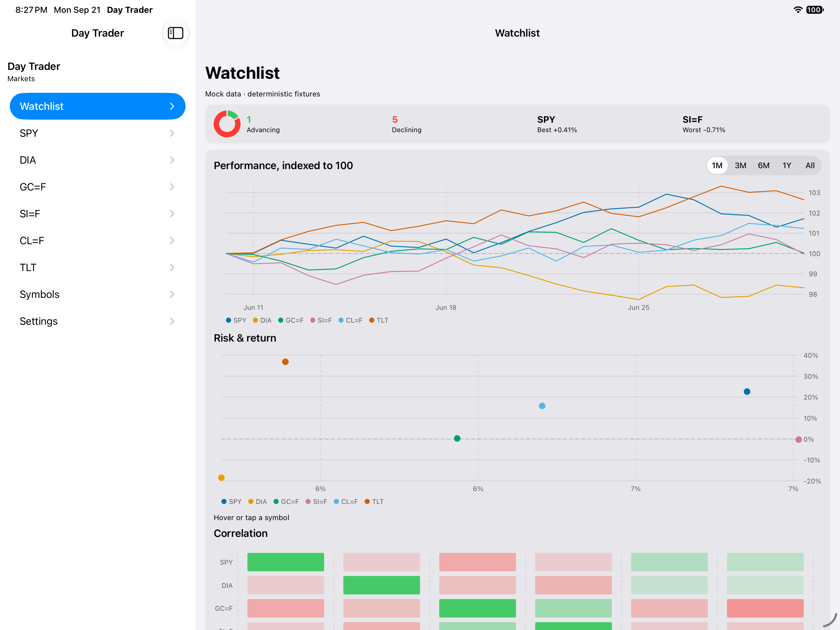Click chevron on GC=F row
The height and width of the screenshot is (630, 840).
(x=172, y=187)
